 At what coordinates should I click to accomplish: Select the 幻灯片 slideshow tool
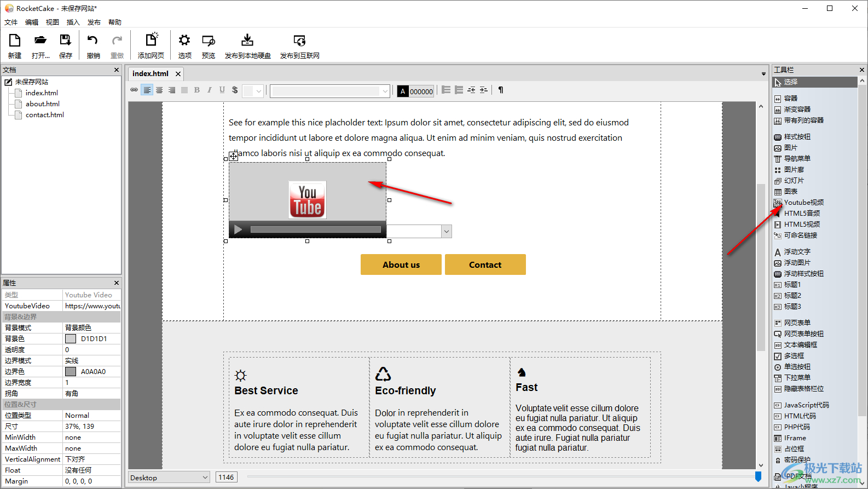794,181
